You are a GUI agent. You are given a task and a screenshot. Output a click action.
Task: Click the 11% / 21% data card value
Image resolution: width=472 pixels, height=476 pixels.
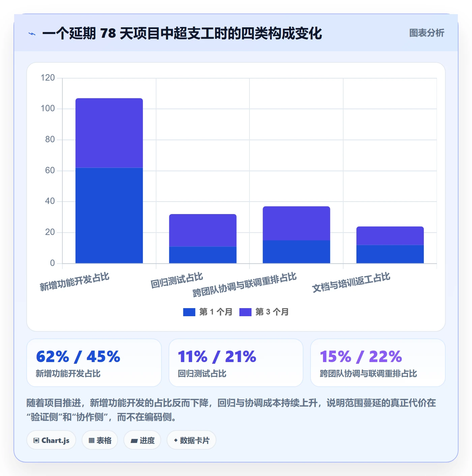(x=217, y=357)
